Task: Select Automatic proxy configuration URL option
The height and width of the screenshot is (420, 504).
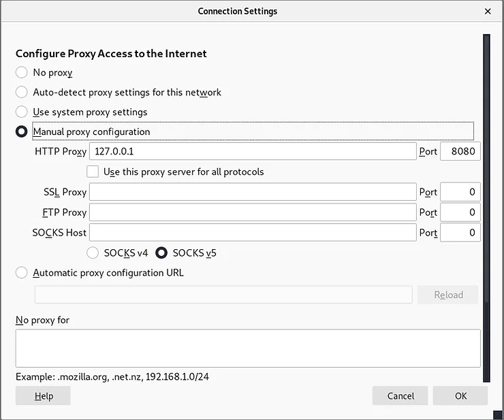Action: coord(22,272)
